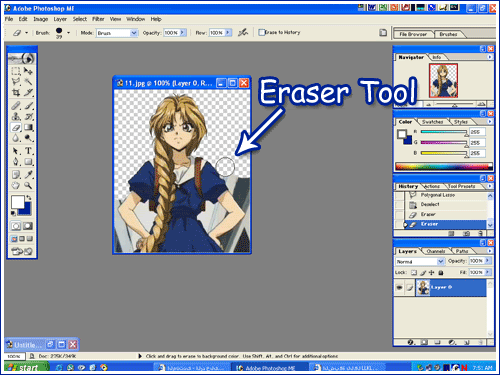Enable the Erase to History checkbox
This screenshot has height=375, width=500.
(262, 32)
